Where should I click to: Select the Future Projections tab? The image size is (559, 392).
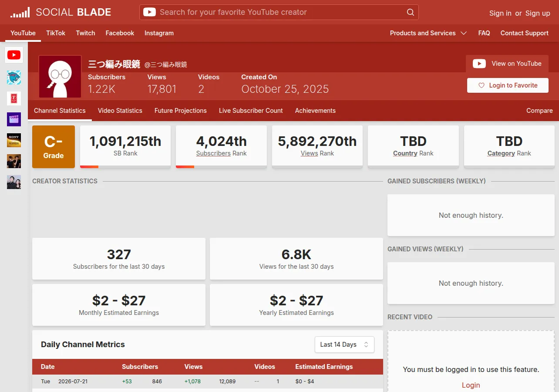coord(181,111)
